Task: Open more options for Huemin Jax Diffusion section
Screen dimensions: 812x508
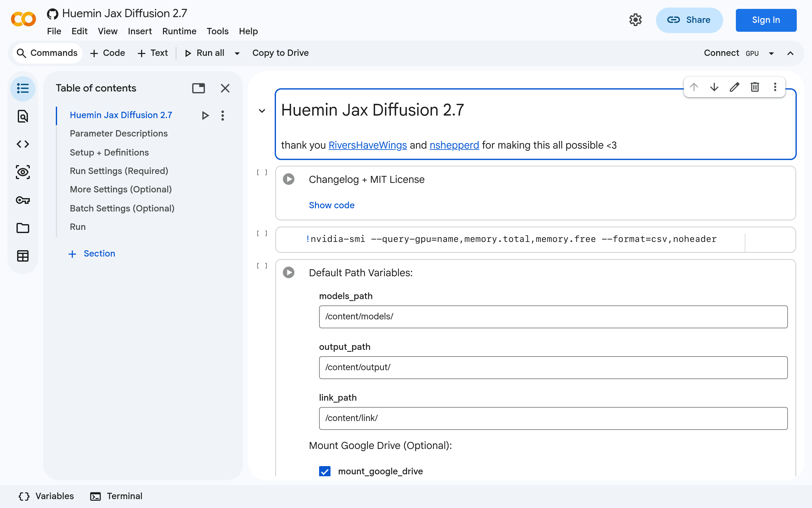Action: tap(222, 116)
